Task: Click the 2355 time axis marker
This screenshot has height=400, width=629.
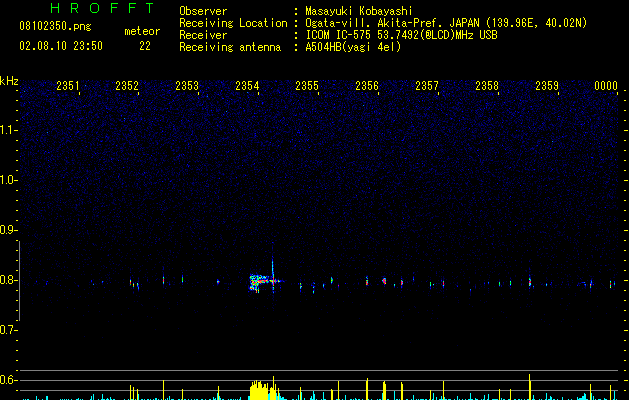Action: pos(307,86)
